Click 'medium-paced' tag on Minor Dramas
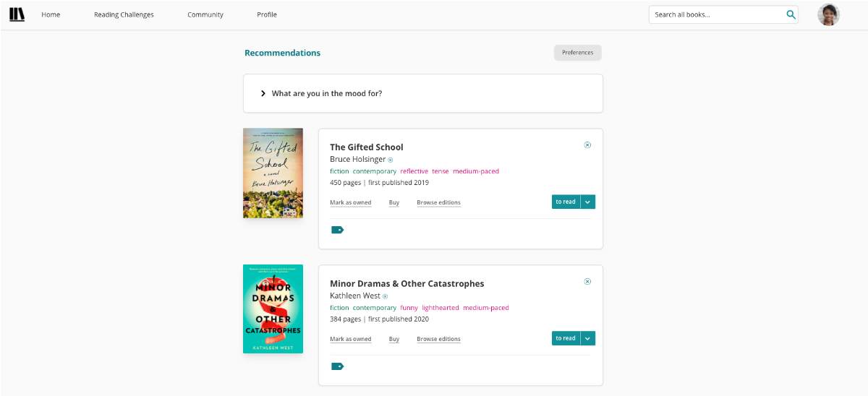Image resolution: width=868 pixels, height=396 pixels. (x=486, y=308)
